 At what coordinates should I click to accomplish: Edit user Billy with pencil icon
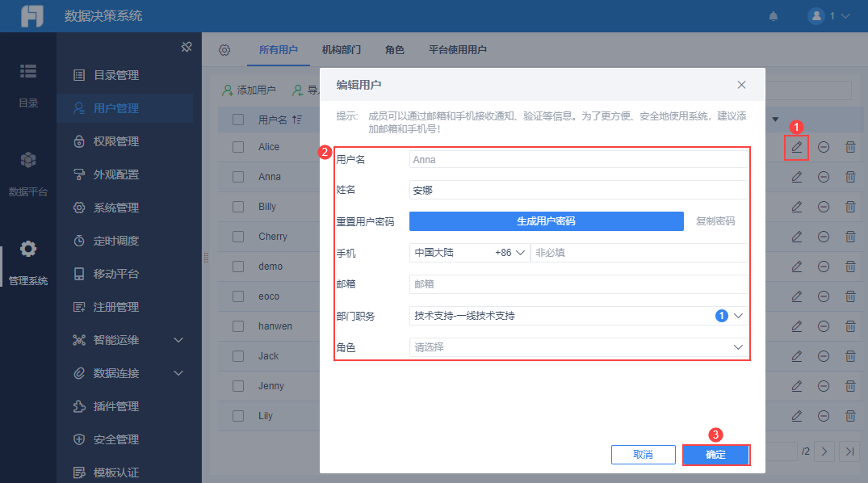tap(797, 207)
